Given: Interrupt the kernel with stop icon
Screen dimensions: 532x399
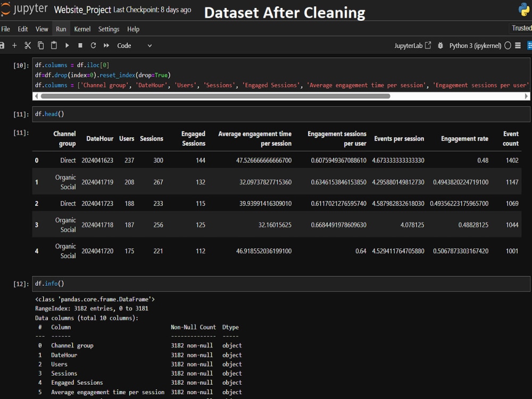Looking at the screenshot, I should pyautogui.click(x=80, y=45).
